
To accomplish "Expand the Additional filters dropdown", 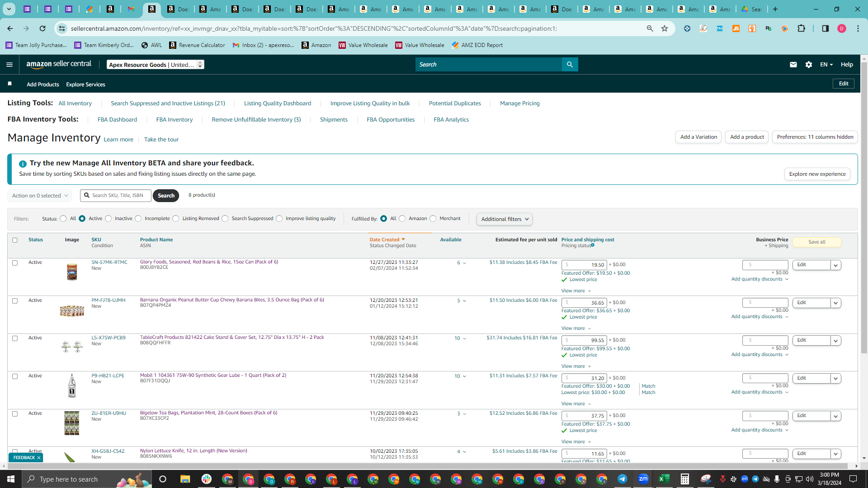I will click(x=505, y=219).
